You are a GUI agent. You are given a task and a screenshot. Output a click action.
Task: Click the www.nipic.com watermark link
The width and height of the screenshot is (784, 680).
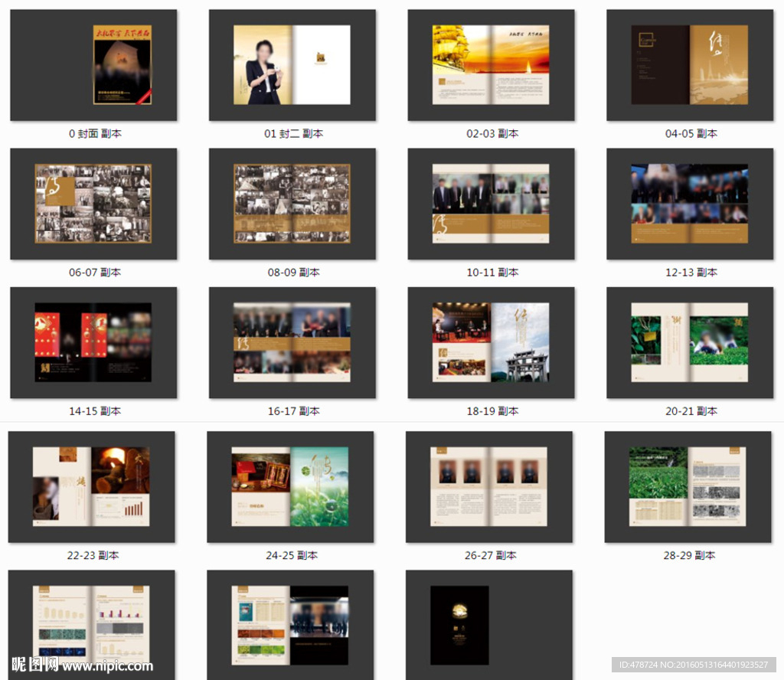[107, 666]
